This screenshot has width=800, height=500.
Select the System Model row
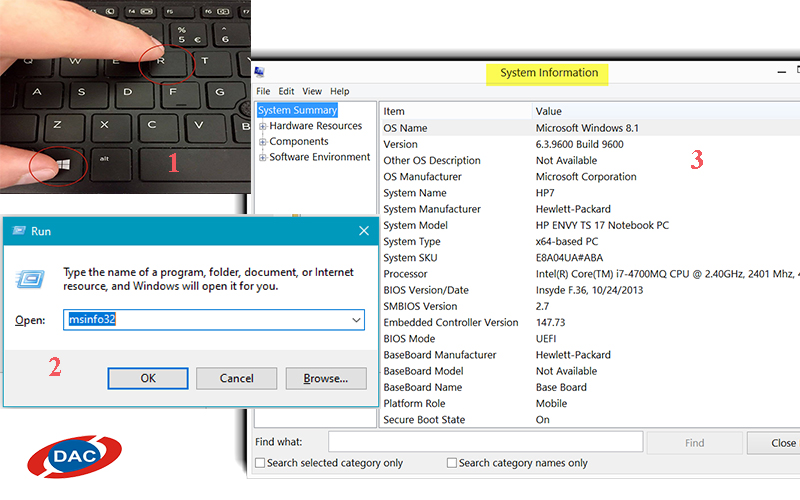[x=590, y=226]
